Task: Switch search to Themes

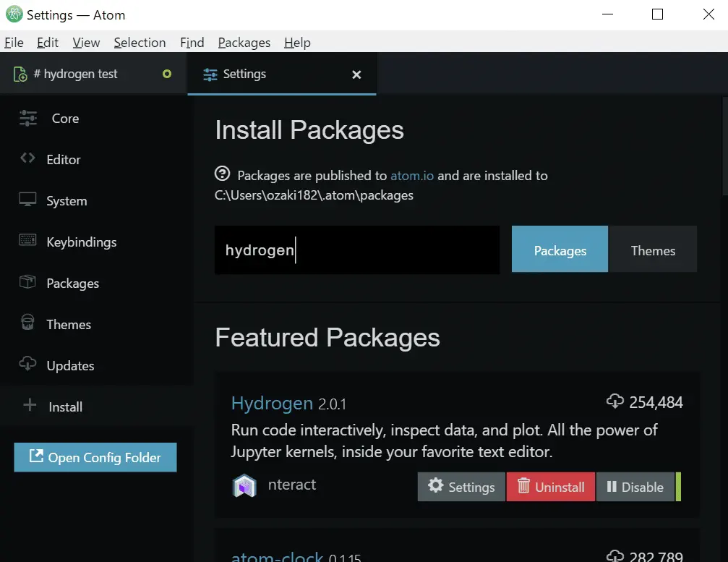Action: tap(653, 251)
